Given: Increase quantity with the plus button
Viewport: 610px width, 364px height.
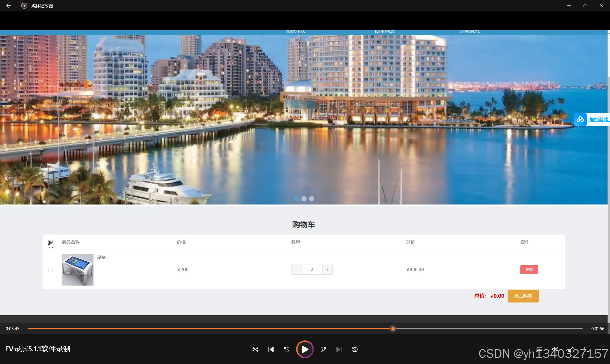Looking at the screenshot, I should tap(328, 270).
